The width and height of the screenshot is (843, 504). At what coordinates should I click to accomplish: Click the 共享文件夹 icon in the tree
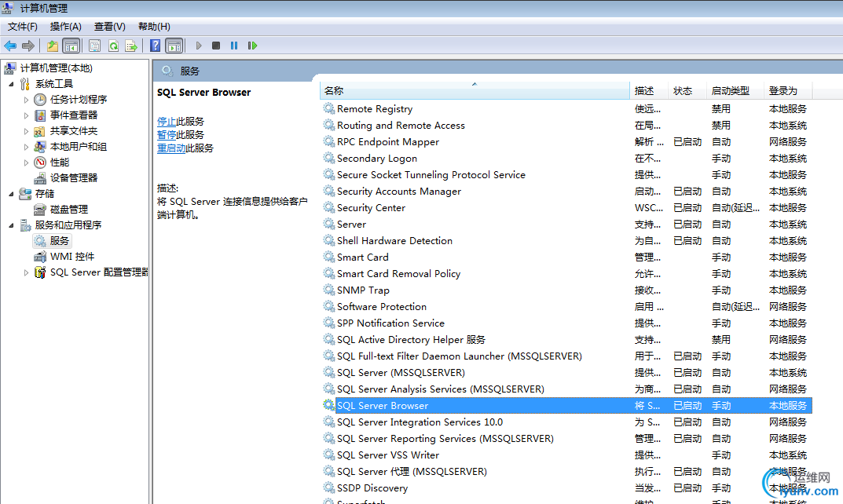click(40, 130)
